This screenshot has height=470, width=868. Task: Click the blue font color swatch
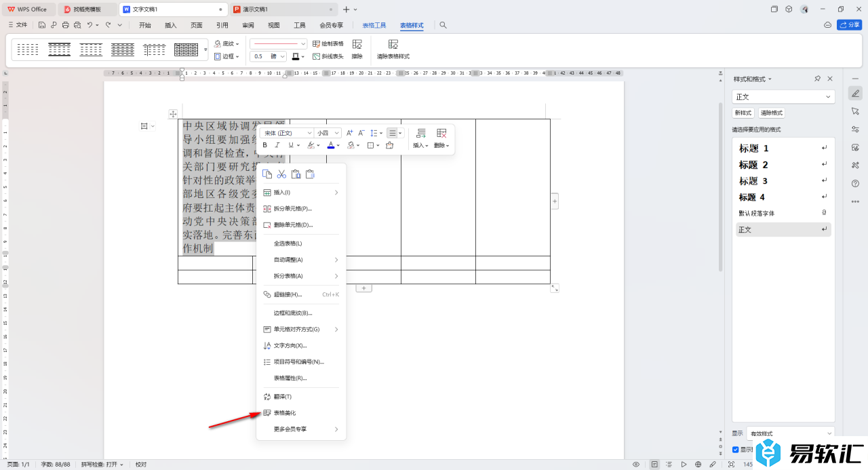(x=332, y=145)
